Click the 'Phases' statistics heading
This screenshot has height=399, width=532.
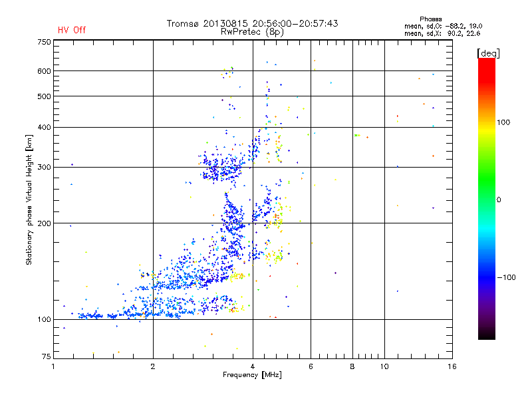coord(430,19)
